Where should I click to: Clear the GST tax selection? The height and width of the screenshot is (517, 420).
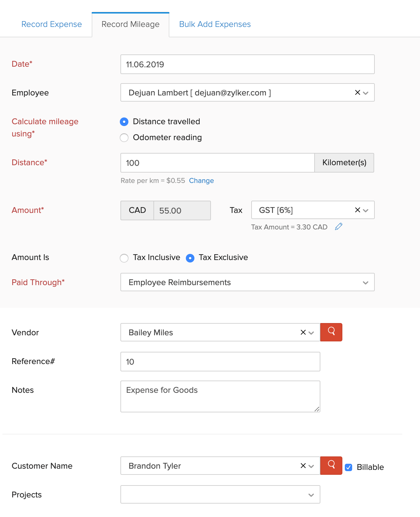click(357, 210)
